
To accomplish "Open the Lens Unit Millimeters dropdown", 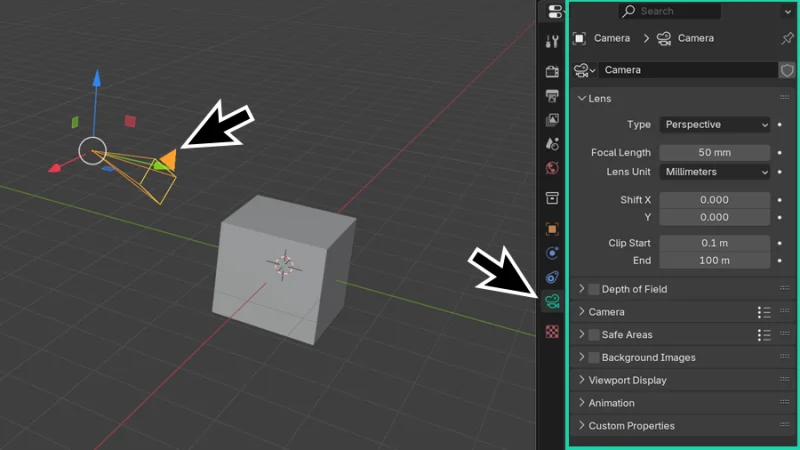I will [x=714, y=172].
